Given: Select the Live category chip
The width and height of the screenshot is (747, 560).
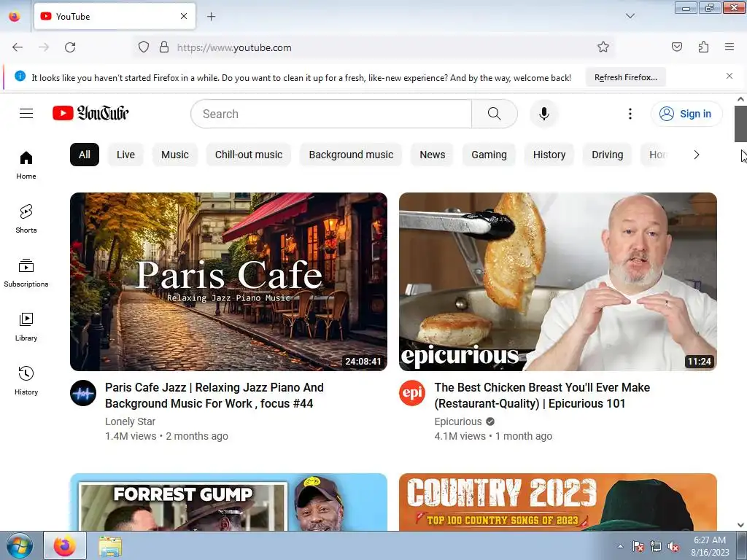Looking at the screenshot, I should pyautogui.click(x=125, y=155).
